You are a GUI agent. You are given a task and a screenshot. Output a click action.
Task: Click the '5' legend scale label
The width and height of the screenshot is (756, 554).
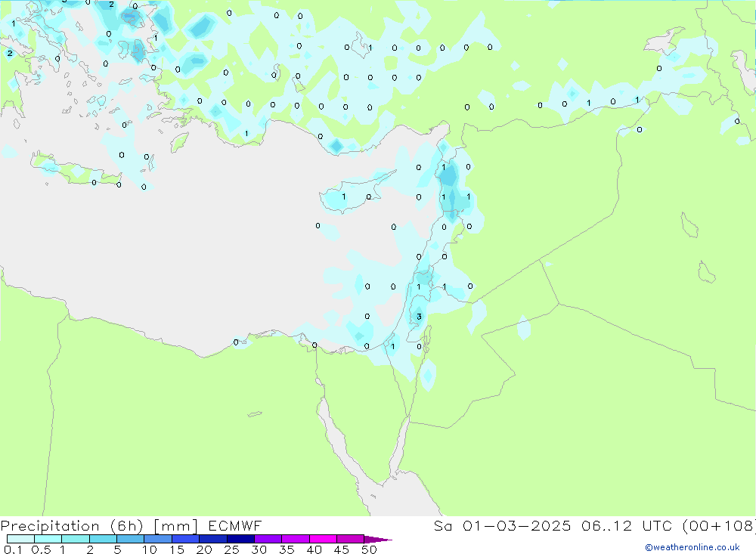117,549
